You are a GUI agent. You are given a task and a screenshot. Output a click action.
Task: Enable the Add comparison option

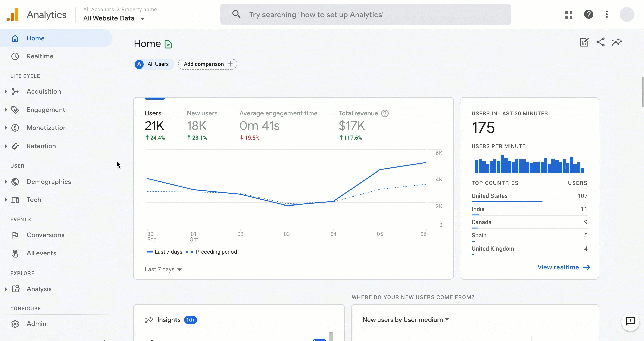pos(208,64)
